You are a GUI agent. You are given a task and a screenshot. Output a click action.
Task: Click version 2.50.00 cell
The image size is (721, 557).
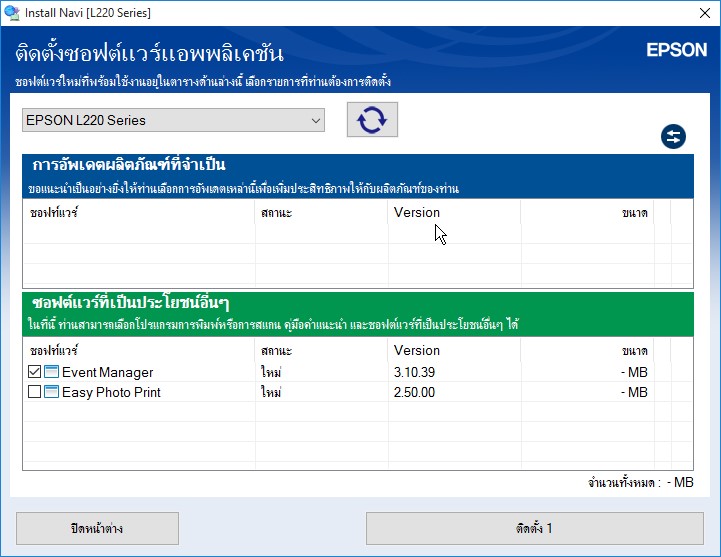pos(414,392)
